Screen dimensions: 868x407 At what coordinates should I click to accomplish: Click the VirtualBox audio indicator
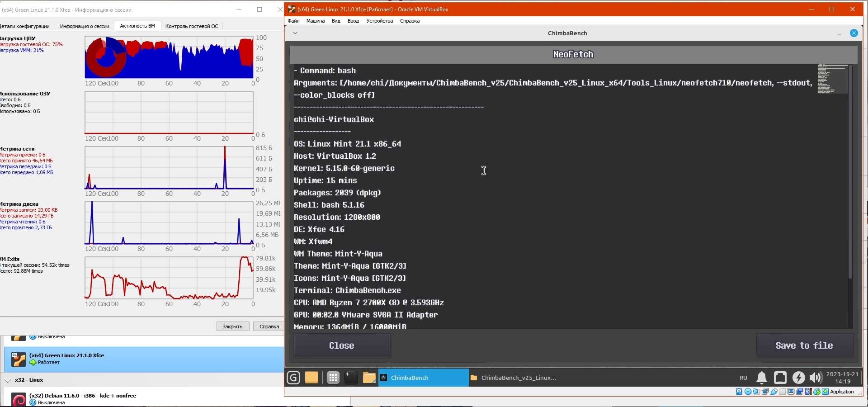pyautogui.click(x=756, y=392)
